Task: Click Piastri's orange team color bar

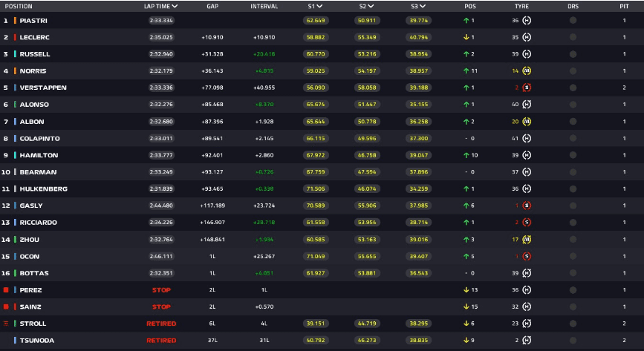Action: point(15,21)
